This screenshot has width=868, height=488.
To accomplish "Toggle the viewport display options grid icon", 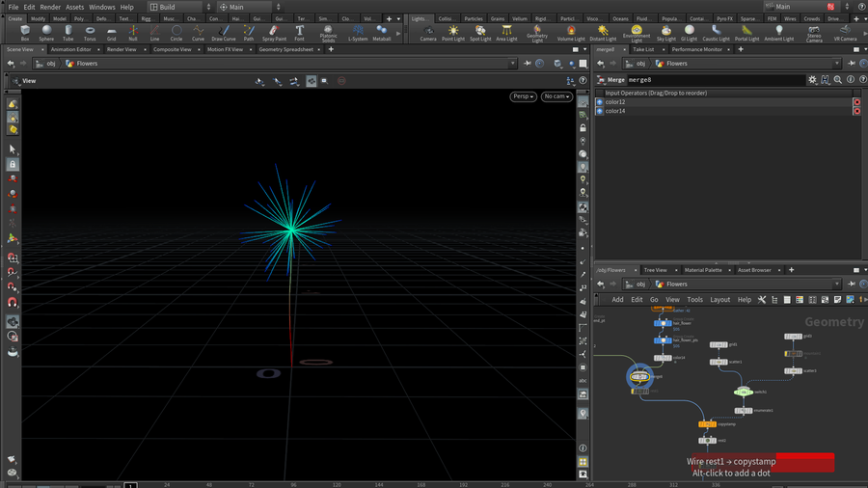I will tap(583, 461).
